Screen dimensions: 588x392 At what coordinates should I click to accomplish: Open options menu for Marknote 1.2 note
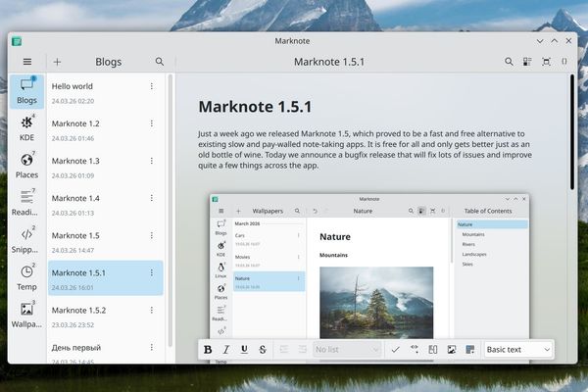click(152, 123)
